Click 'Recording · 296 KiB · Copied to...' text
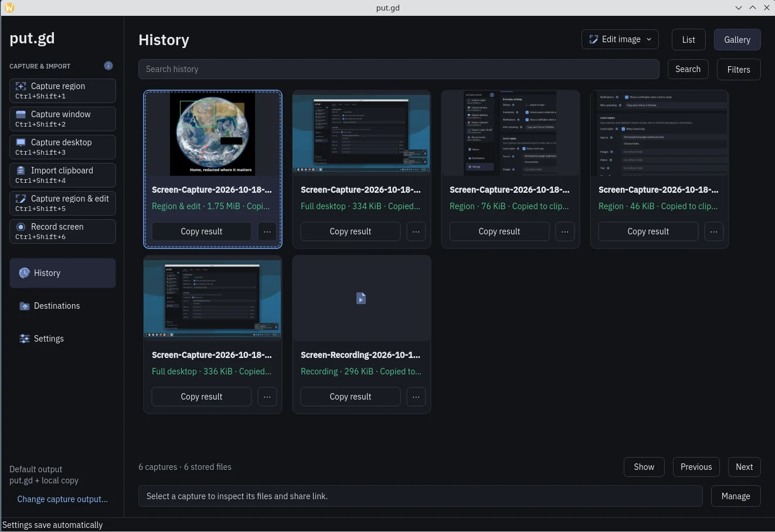Image resolution: width=775 pixels, height=532 pixels. point(361,371)
